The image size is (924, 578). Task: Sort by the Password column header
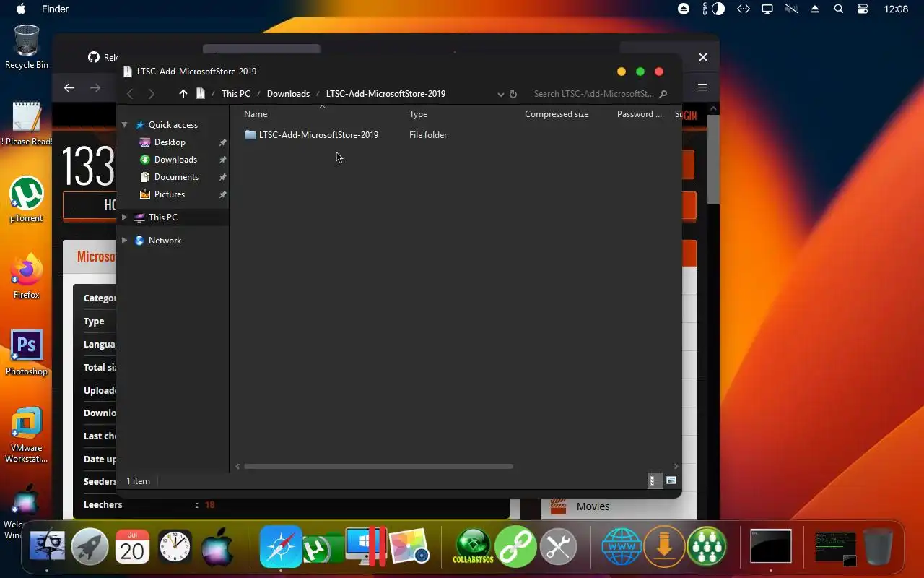(x=641, y=114)
